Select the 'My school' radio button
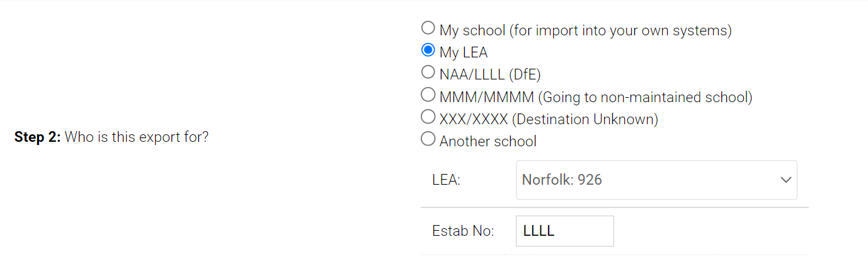 tap(428, 28)
